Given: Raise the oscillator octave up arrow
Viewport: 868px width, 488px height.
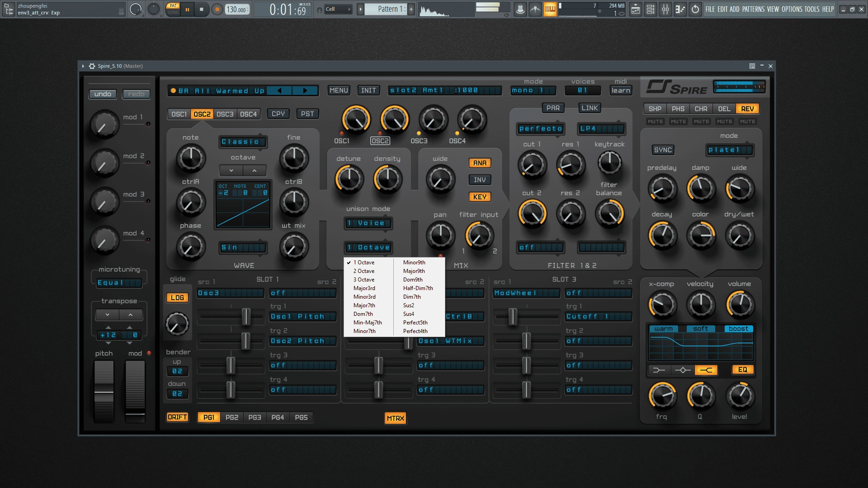Looking at the screenshot, I should coord(255,170).
